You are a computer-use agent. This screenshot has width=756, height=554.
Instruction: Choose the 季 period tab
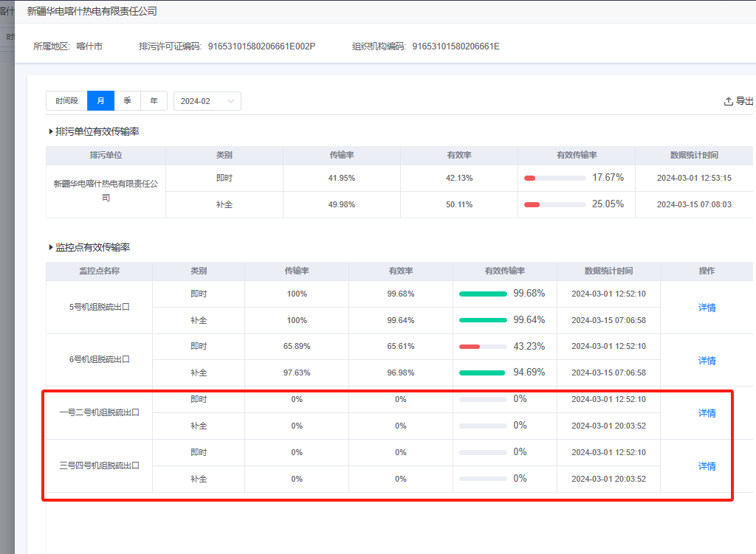pos(127,100)
